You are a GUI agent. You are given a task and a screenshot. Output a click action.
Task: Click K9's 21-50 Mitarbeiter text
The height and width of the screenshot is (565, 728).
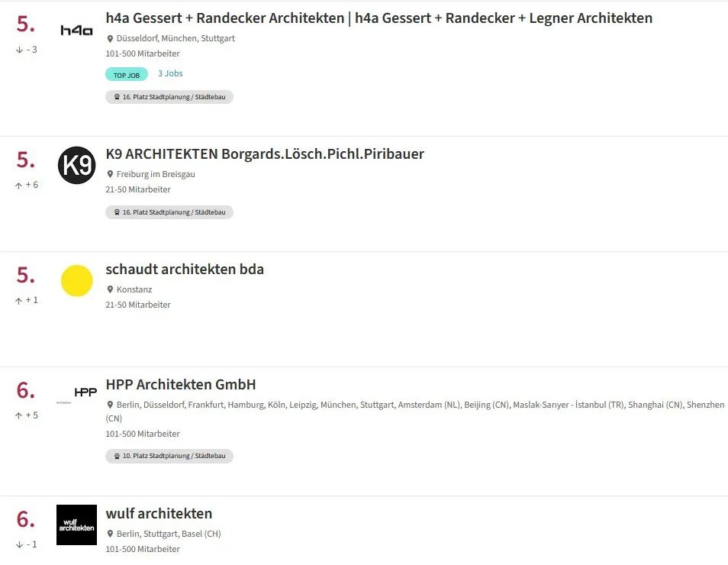138,189
